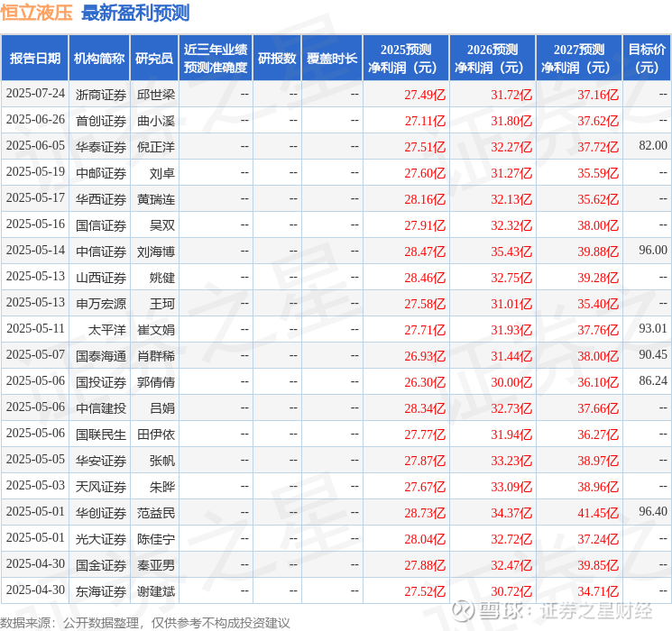672x631 pixels.
Task: Click the 研报数 column header
Action: point(277,59)
